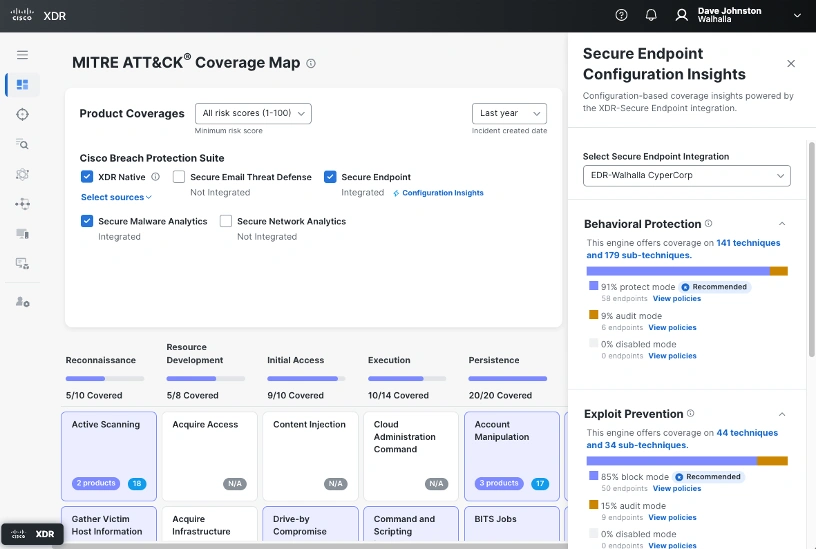Open the crosshair target icon in the sidebar
Viewport: 816px width, 550px height.
click(22, 115)
